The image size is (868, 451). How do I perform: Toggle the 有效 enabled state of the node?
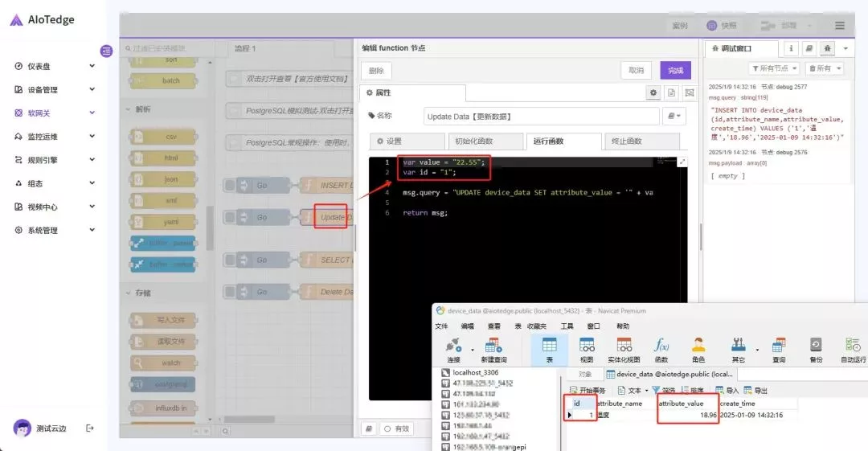tap(395, 429)
